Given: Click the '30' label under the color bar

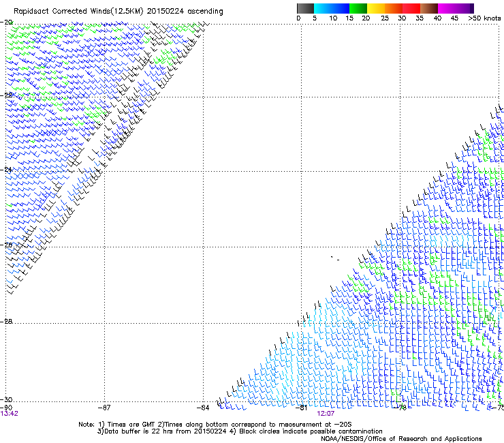Looking at the screenshot, I should (402, 18).
